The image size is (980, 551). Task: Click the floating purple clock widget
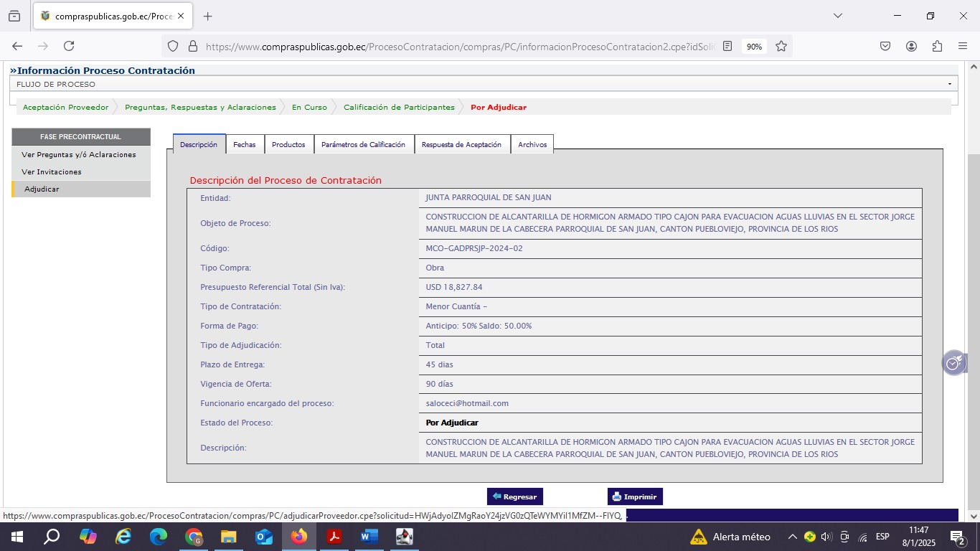click(x=953, y=364)
